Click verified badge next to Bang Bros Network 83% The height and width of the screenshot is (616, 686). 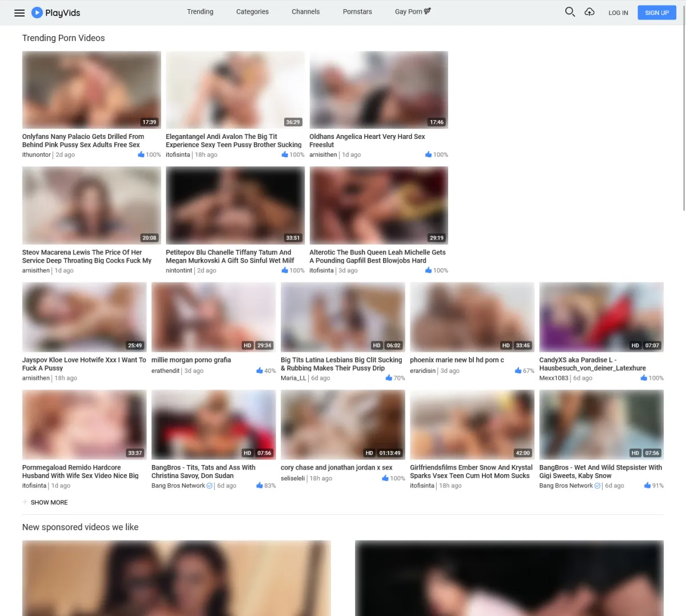coord(210,486)
